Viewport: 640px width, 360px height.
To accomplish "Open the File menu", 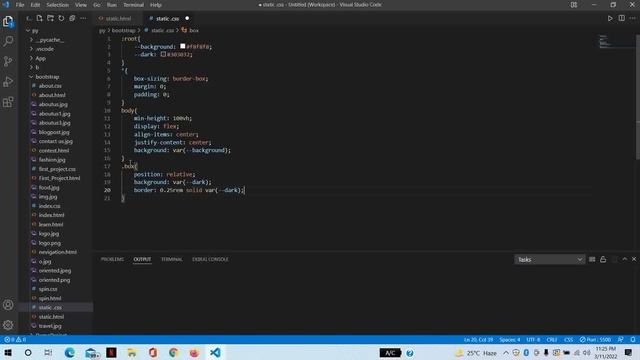I will click(x=20, y=5).
